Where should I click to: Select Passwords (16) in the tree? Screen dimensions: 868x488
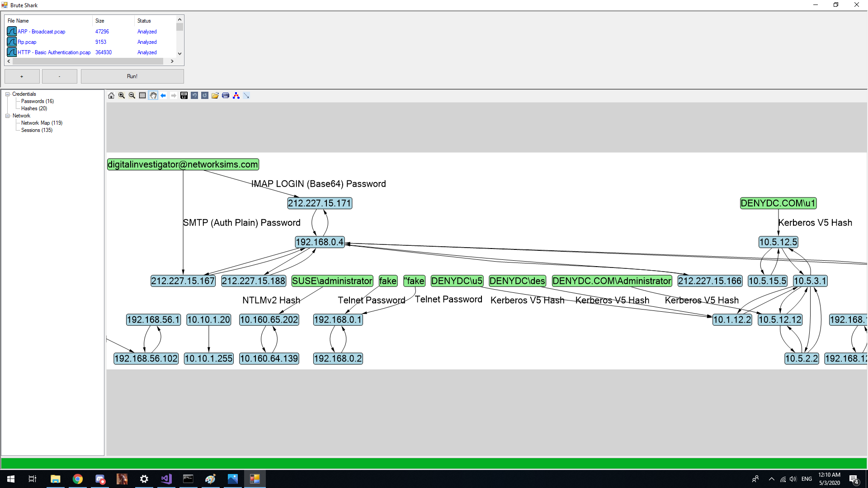coord(37,101)
